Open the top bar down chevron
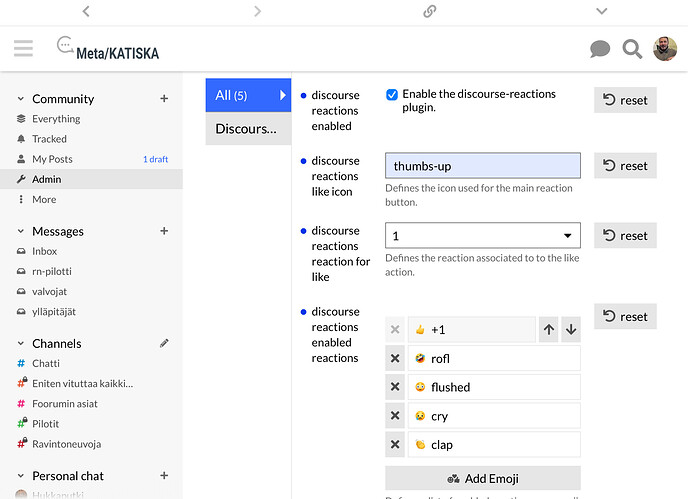Image resolution: width=688 pixels, height=499 pixels. (602, 11)
